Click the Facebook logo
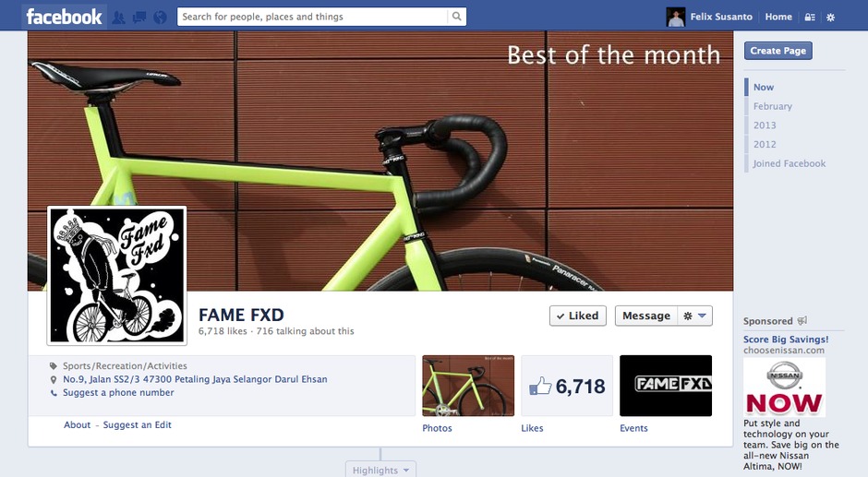The image size is (868, 477). click(x=64, y=17)
